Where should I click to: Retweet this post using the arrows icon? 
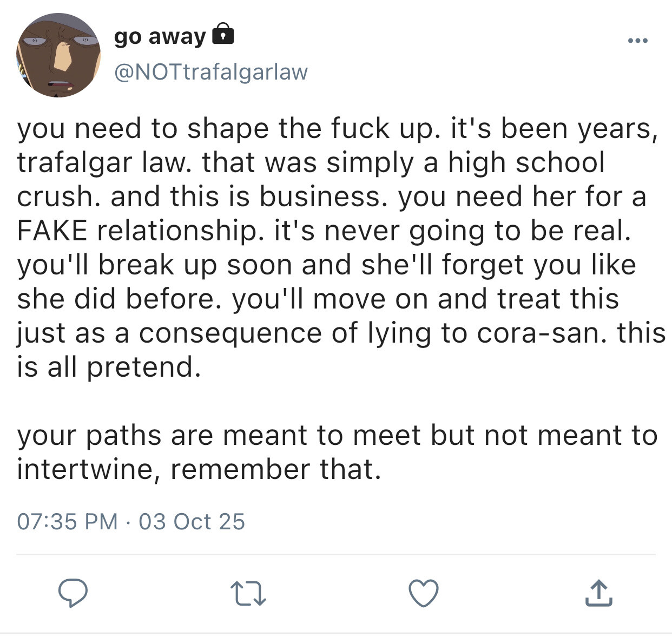tap(248, 593)
